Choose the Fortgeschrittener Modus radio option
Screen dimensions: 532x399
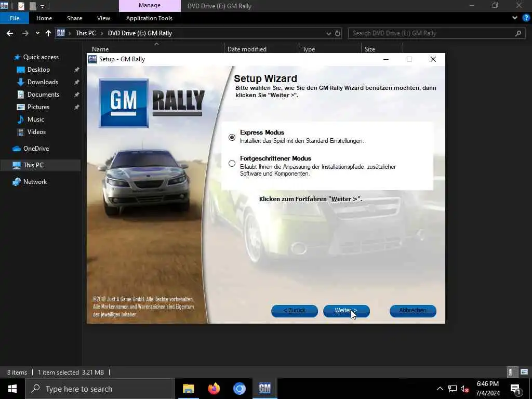pos(232,164)
